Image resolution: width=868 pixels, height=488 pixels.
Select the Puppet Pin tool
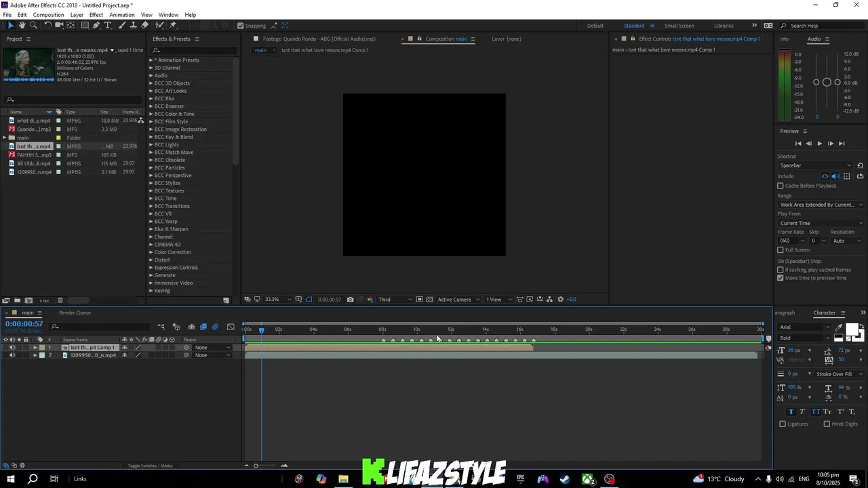(174, 25)
